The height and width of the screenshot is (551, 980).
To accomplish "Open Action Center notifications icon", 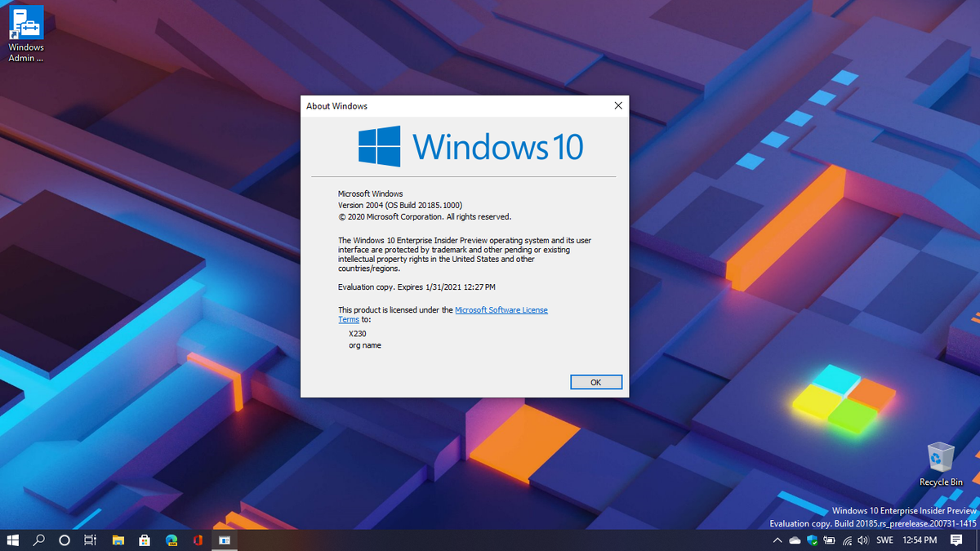I will [x=956, y=540].
